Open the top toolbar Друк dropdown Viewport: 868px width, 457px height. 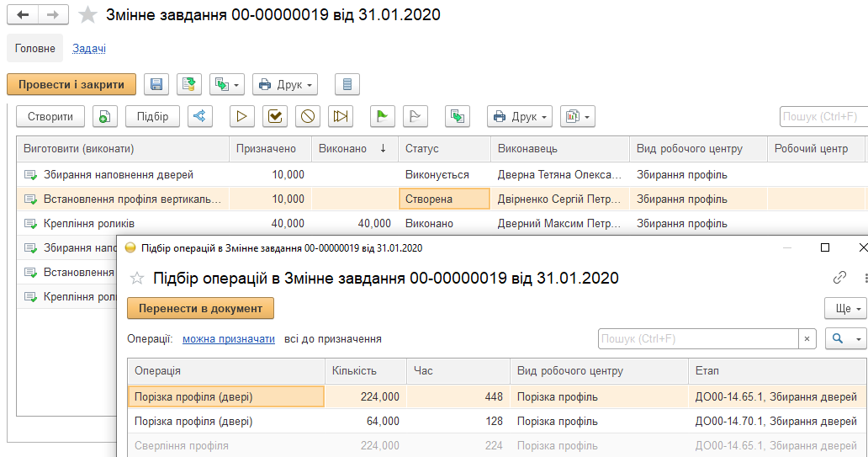285,84
